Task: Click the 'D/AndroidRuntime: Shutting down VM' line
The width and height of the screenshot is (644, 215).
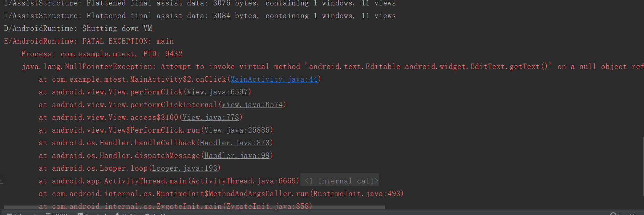Action: (x=78, y=28)
